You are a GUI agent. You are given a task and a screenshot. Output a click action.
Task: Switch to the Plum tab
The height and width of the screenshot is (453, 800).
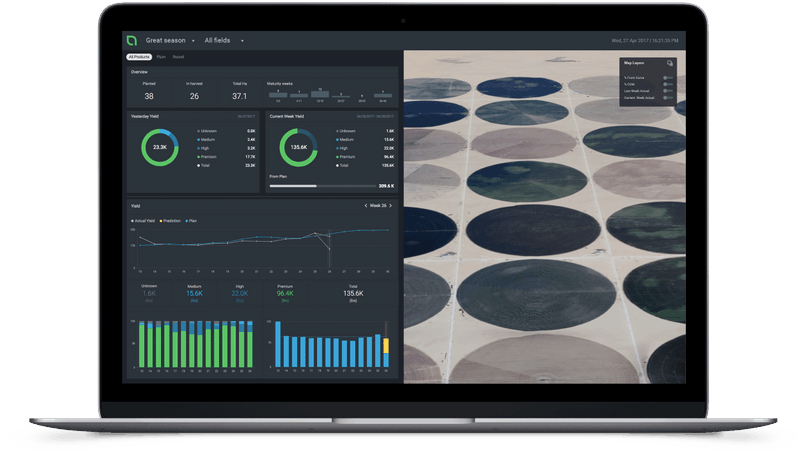click(161, 57)
